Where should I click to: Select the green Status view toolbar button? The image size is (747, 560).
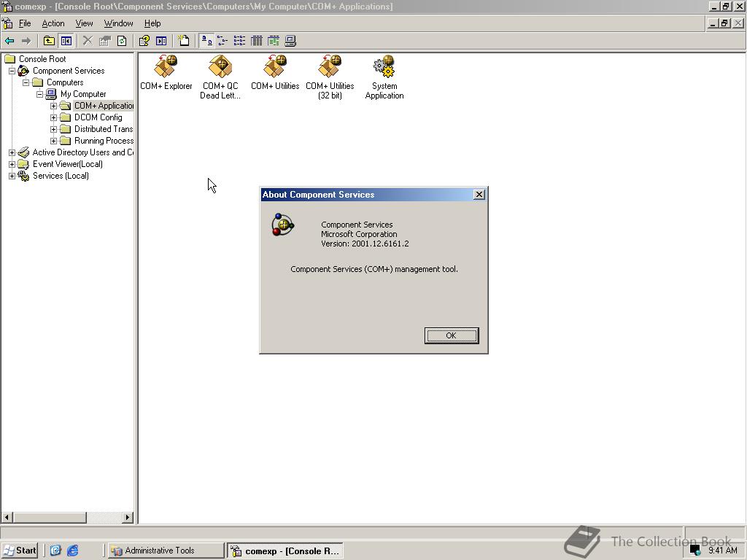274,41
